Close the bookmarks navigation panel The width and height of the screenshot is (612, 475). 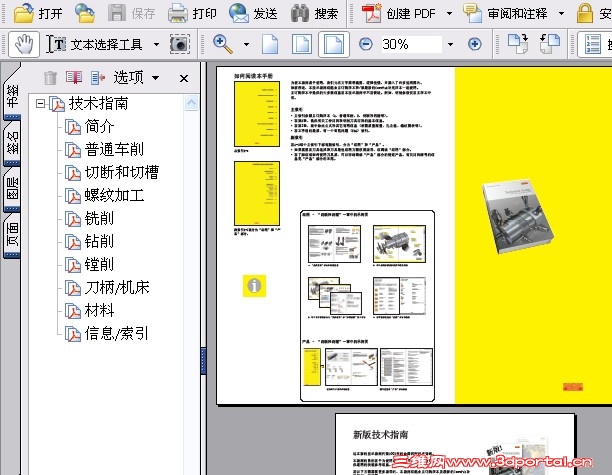point(184,78)
